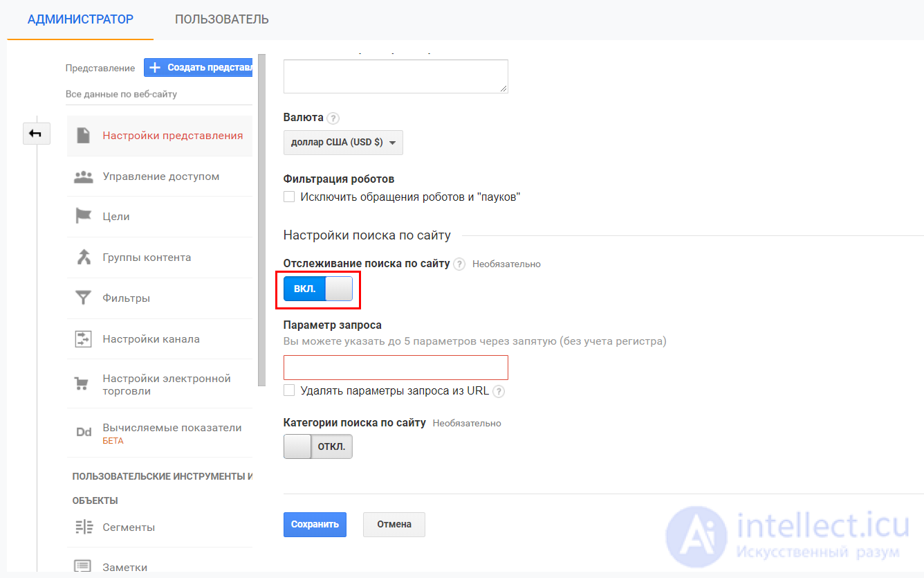Screen dimensions: 924x578
Task: Click the Сегменты icon
Action: click(x=84, y=527)
